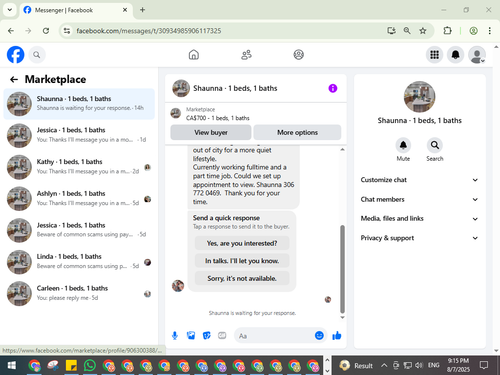The image size is (500, 375).
Task: Open Carleen conversation
Action: [x=79, y=293]
